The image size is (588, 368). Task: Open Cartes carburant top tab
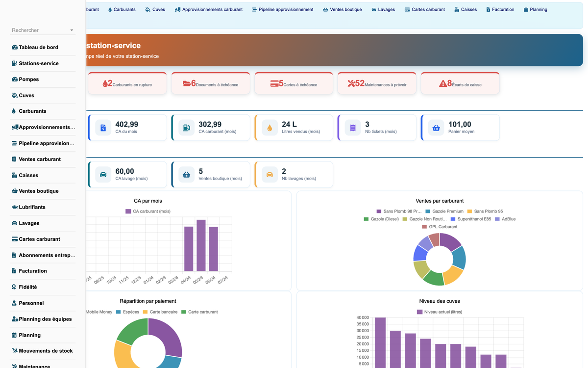(425, 9)
